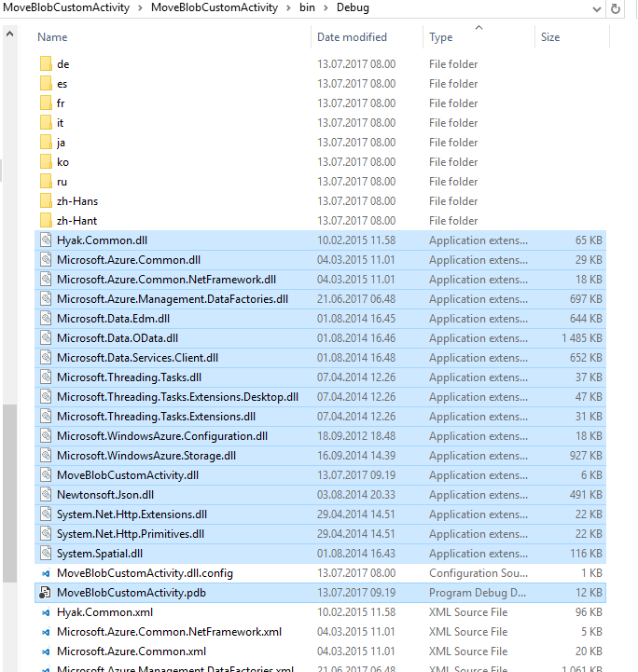Image resolution: width=638 pixels, height=672 pixels.
Task: Click the date 16.09.2014 14.39
Action: [x=356, y=456]
